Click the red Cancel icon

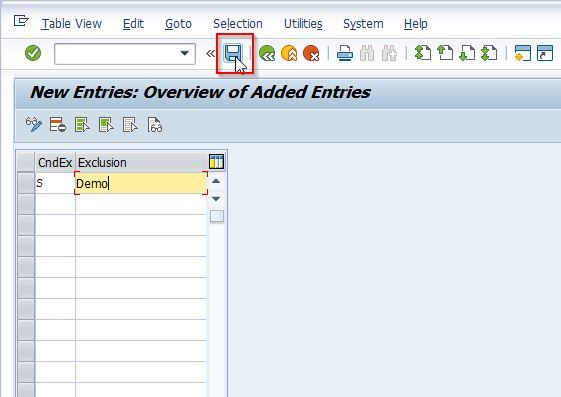point(311,54)
